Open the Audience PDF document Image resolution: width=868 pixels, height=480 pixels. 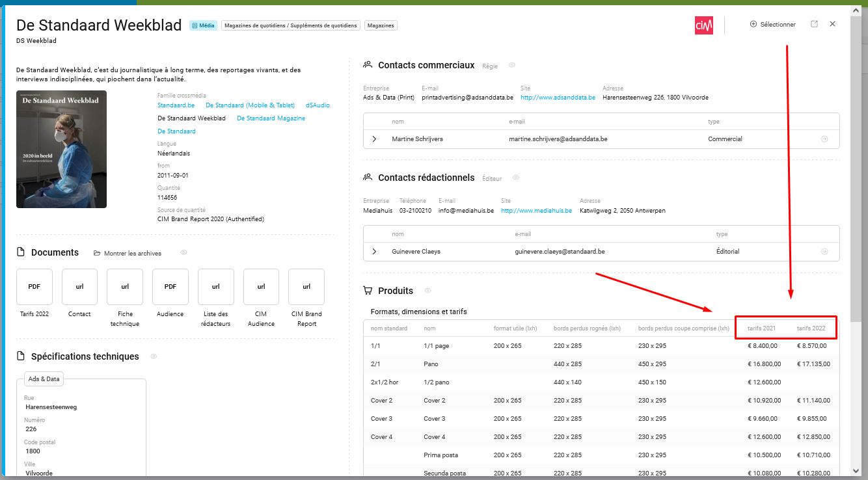tap(170, 287)
